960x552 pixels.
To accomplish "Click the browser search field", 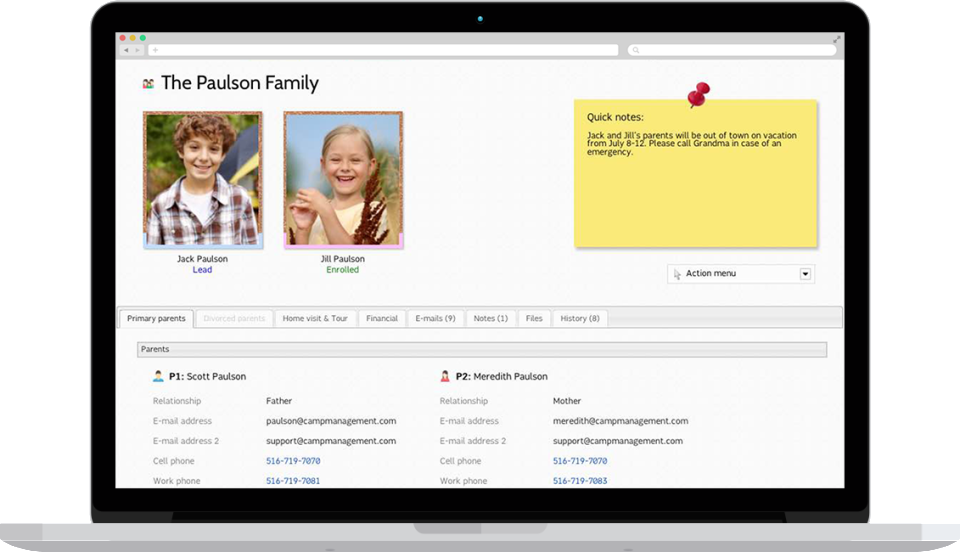I will 732,50.
